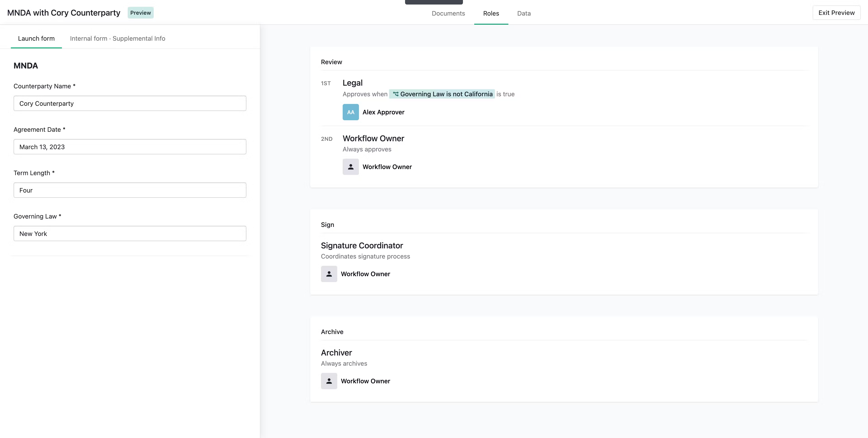Click the Archive section label
Viewport: 868px width, 438px height.
click(x=332, y=332)
